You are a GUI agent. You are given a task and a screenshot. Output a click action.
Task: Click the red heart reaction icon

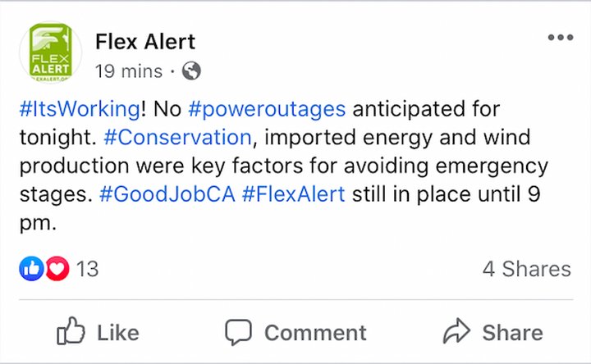point(57,269)
